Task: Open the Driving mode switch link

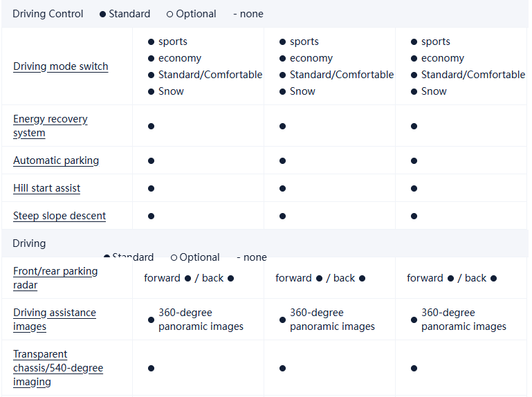Action: point(61,66)
